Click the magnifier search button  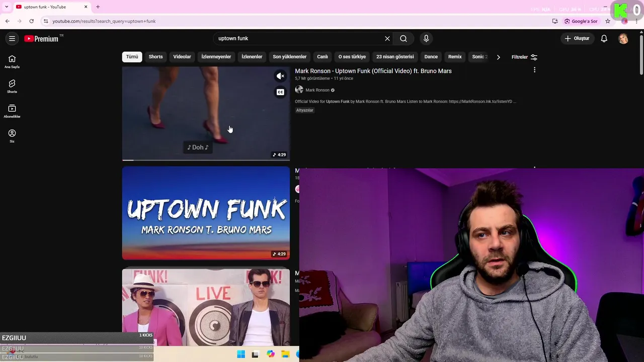[404, 38]
